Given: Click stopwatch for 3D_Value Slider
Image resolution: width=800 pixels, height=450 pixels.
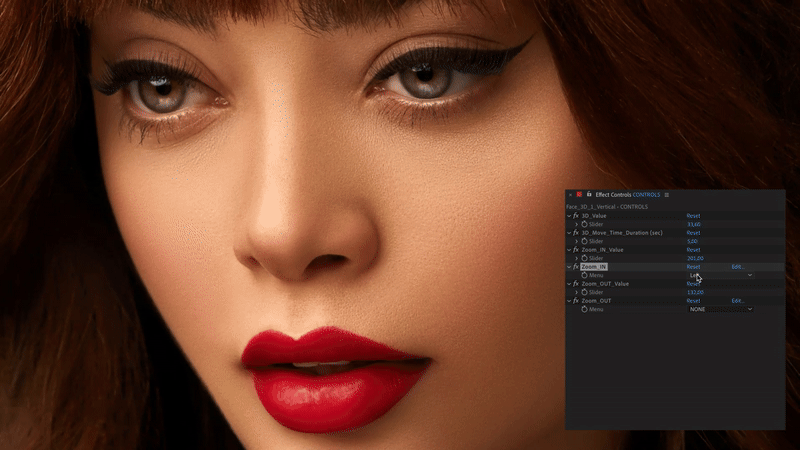Looking at the screenshot, I should (x=584, y=224).
